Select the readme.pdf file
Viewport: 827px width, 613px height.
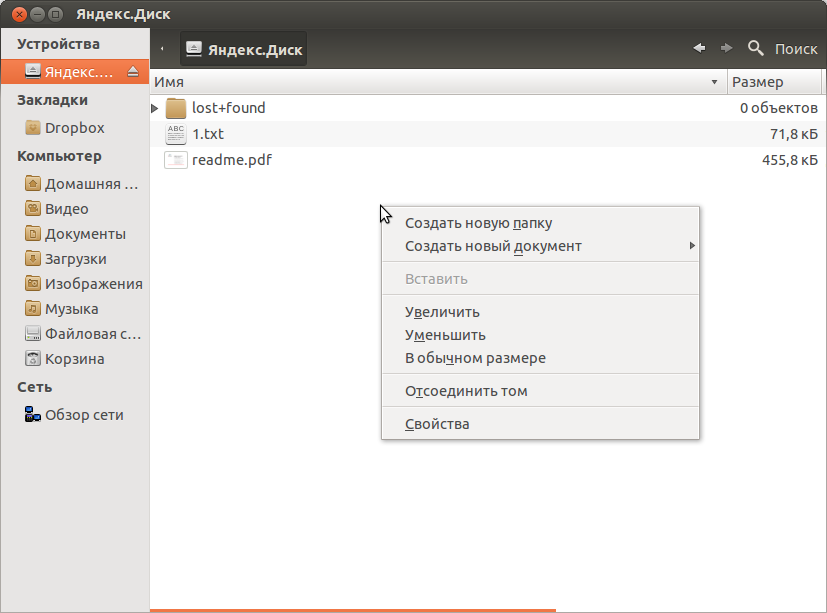[x=231, y=160]
